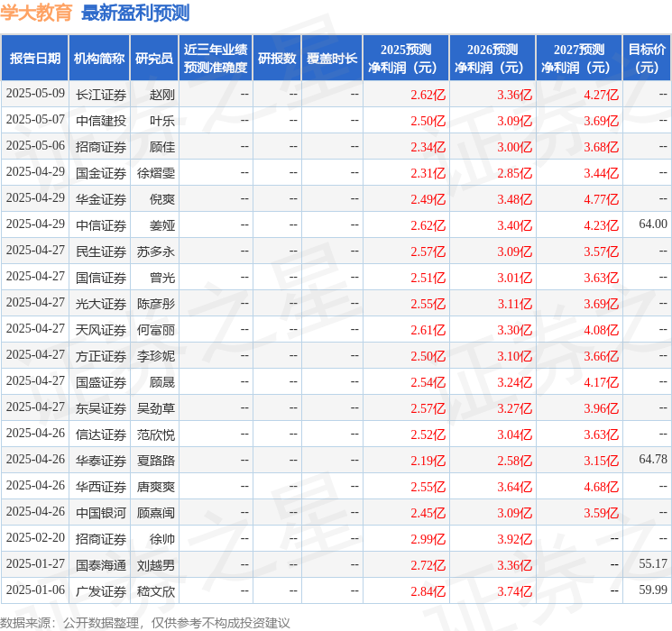This screenshot has height=631, width=672.
Task: Click the 学大教育 title link
Action: tap(36, 14)
